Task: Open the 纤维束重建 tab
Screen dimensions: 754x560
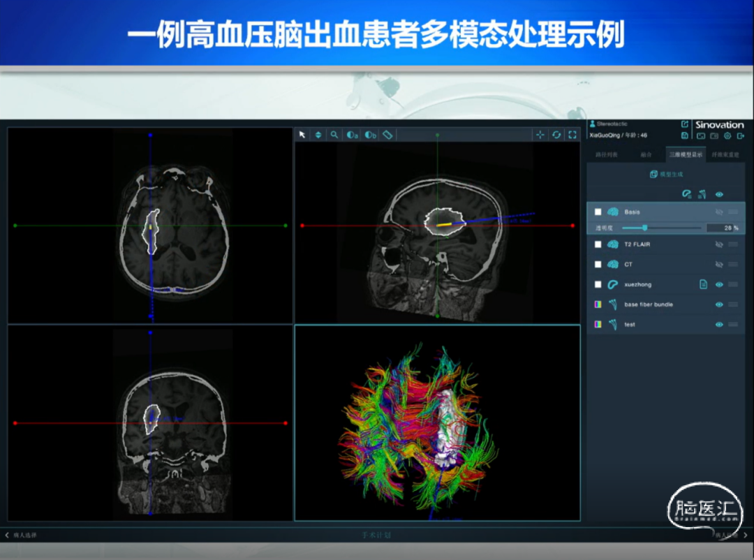Action: click(725, 154)
